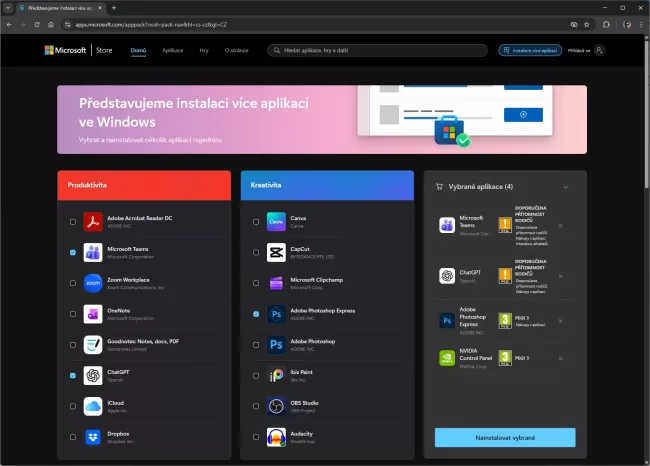Image resolution: width=650 pixels, height=466 pixels.
Task: Click the multi-app install promo banner
Action: click(x=322, y=119)
